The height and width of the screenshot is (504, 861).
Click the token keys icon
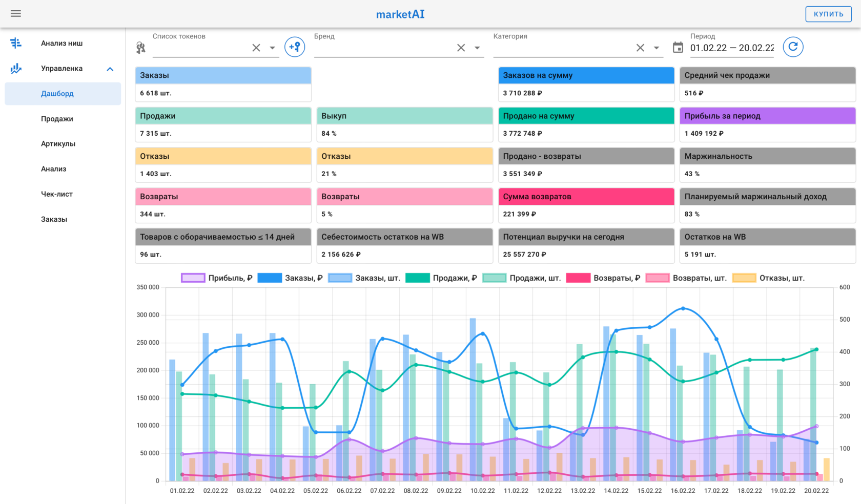tap(140, 48)
